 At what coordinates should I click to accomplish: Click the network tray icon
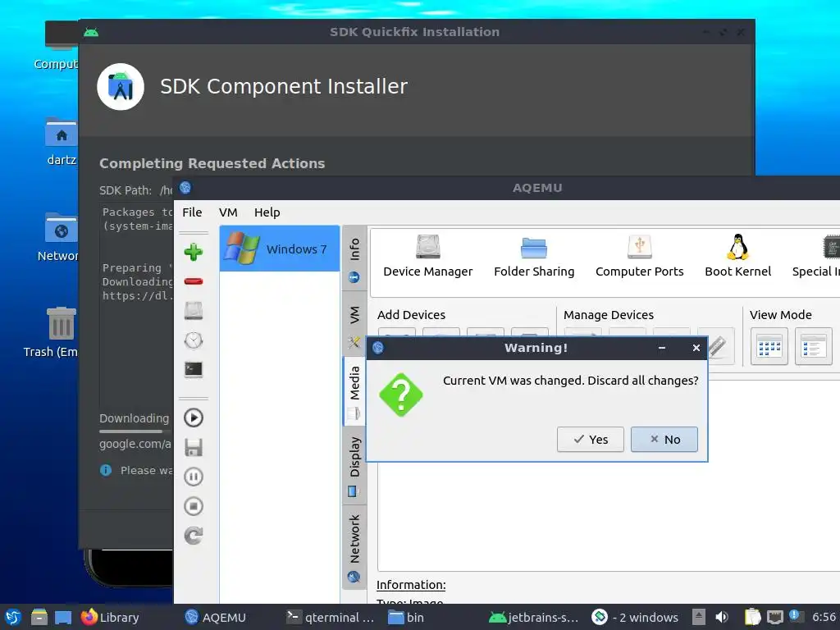(x=774, y=617)
